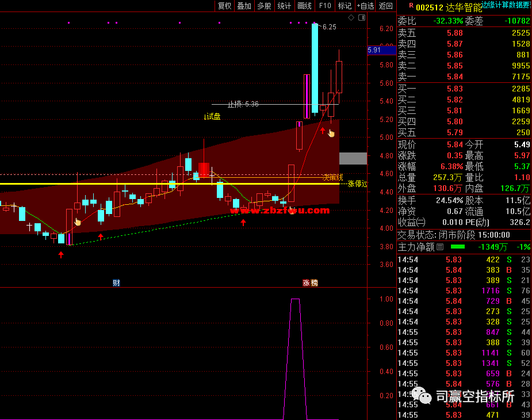Screen dimensions: 532x420
Task: Click the 6.25 high price label
Action: point(329,27)
